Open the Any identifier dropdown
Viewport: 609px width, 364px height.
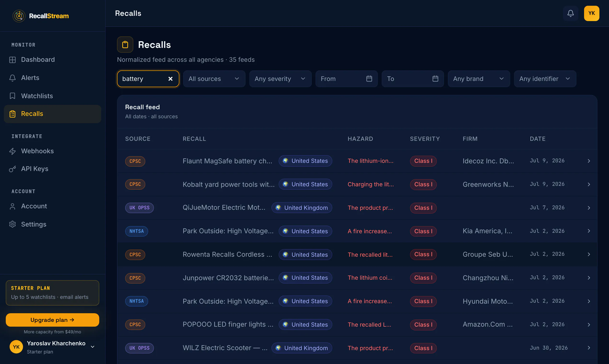coord(545,79)
